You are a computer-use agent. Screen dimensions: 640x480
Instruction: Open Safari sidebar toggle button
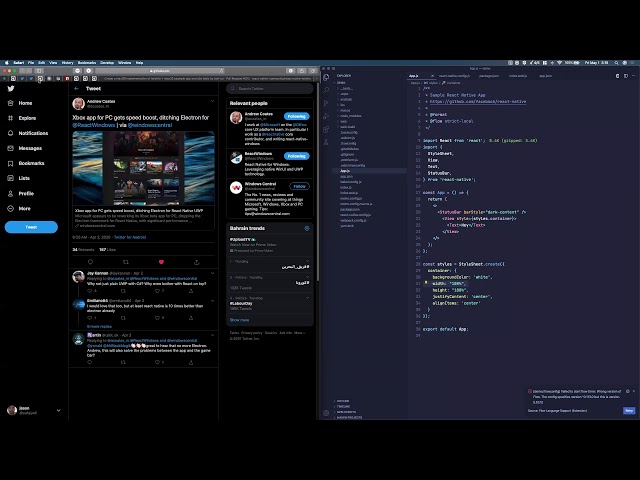pyautogui.click(x=39, y=71)
